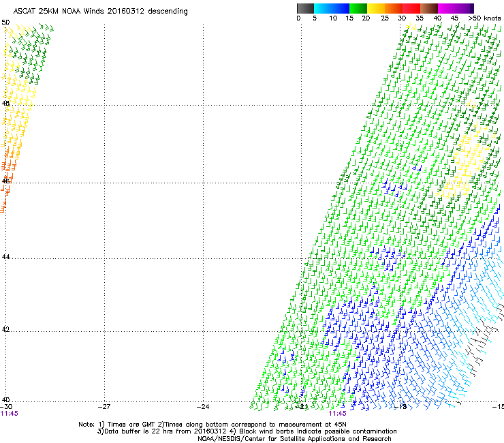Click the yellow 20-25 knots legend swatch
The width and height of the screenshot is (504, 443).
(x=376, y=8)
